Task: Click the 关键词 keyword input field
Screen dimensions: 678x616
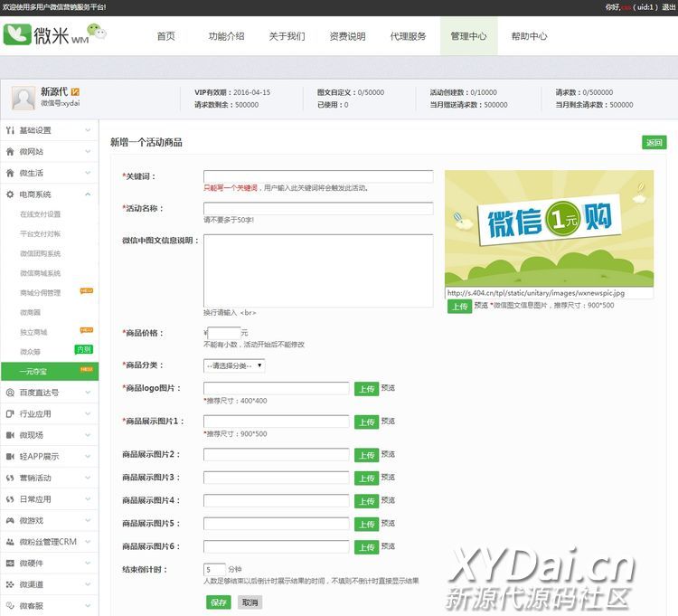Action: (x=317, y=176)
